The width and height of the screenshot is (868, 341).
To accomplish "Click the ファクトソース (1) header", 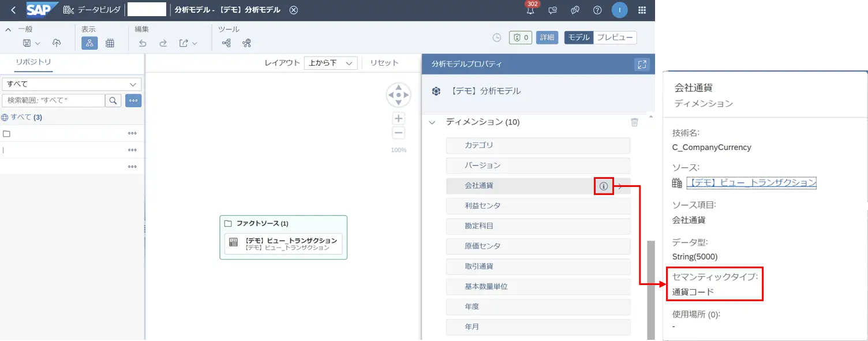I will pos(263,223).
